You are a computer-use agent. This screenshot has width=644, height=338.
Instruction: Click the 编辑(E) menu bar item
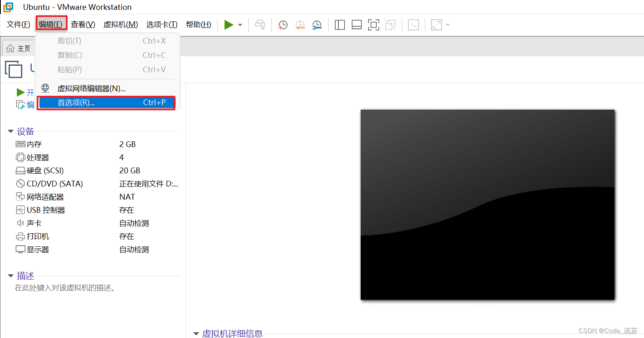[51, 25]
